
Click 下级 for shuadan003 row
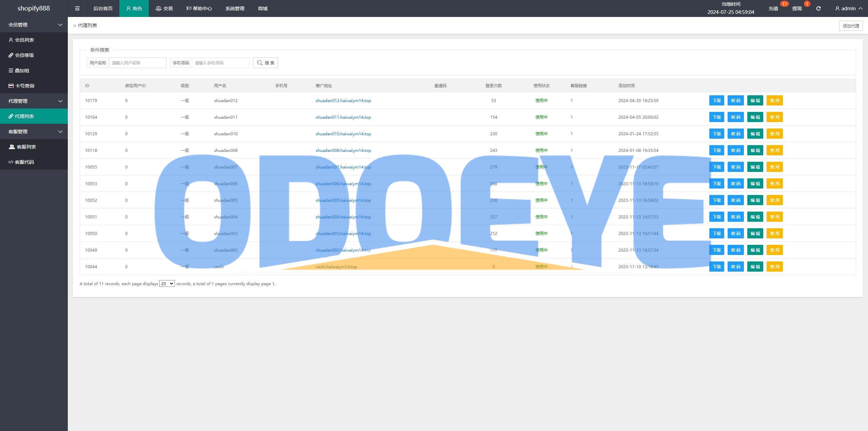pyautogui.click(x=716, y=233)
